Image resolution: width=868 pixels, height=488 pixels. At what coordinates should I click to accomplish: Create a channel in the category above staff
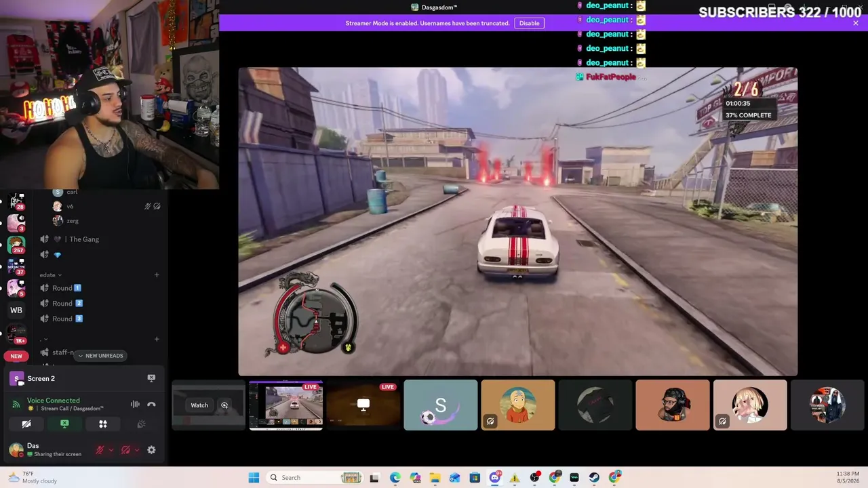tap(157, 339)
